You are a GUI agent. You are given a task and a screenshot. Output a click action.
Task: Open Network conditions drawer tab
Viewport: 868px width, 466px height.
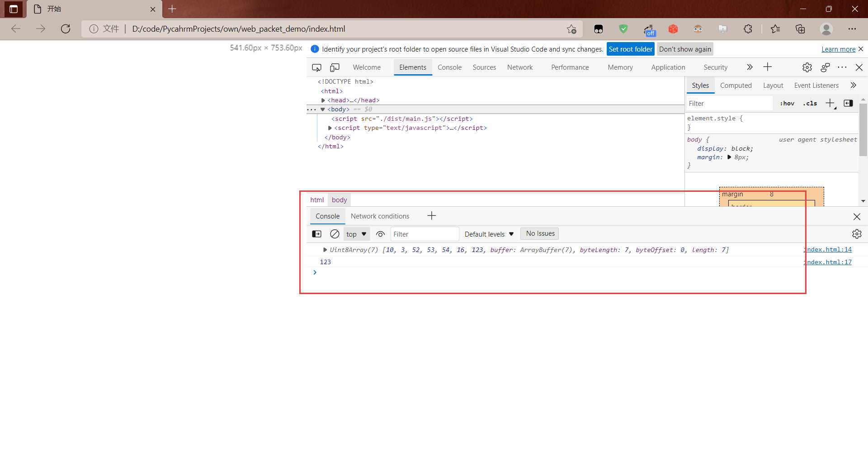[380, 216]
